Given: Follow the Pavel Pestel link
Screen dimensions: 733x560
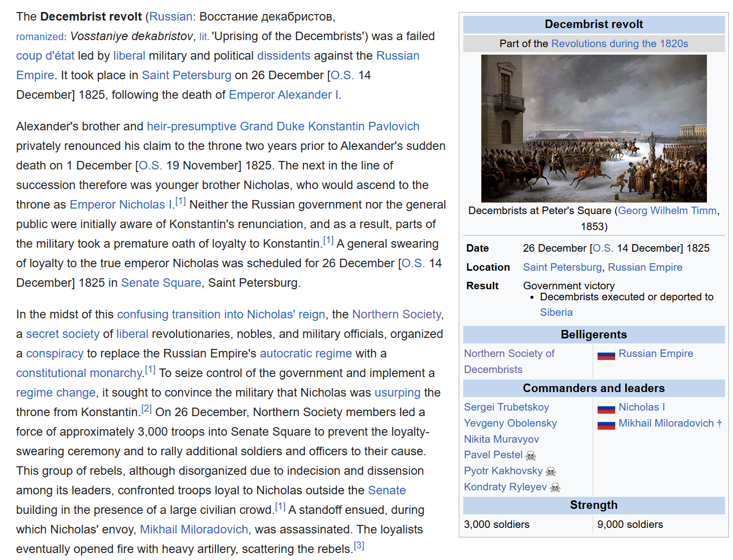Looking at the screenshot, I should (x=493, y=455).
